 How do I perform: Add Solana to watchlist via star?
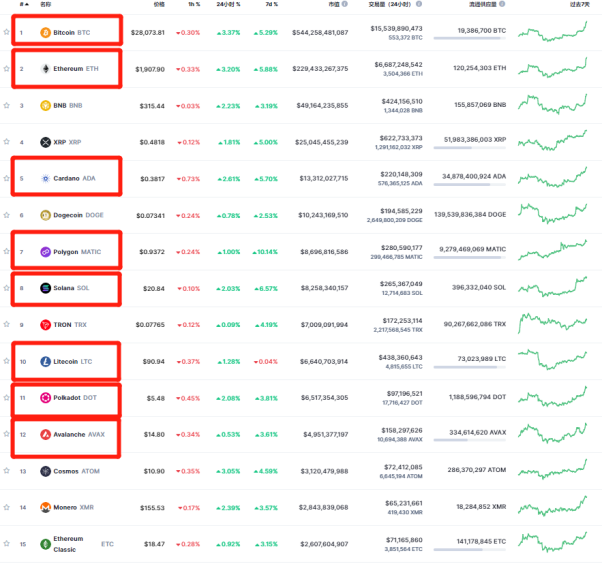[x=7, y=288]
